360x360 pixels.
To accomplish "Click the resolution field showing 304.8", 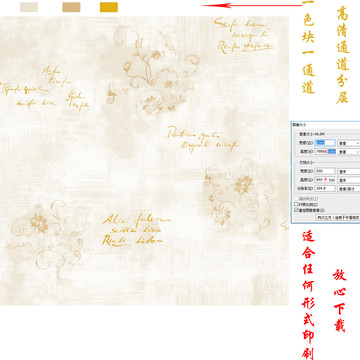I will click(325, 188).
